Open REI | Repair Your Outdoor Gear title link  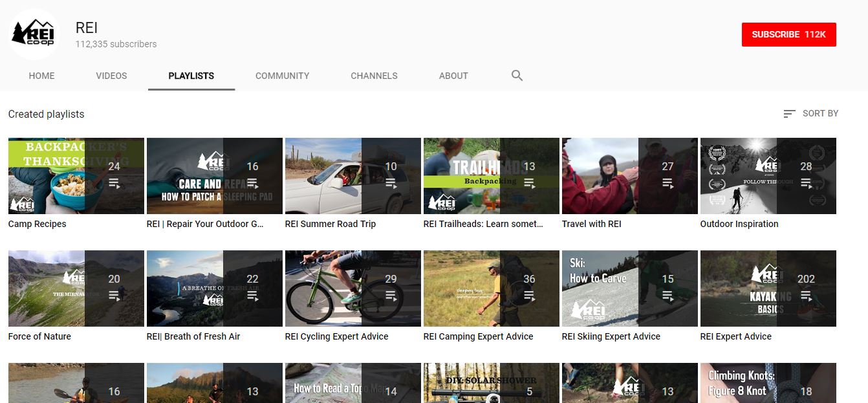coord(205,224)
